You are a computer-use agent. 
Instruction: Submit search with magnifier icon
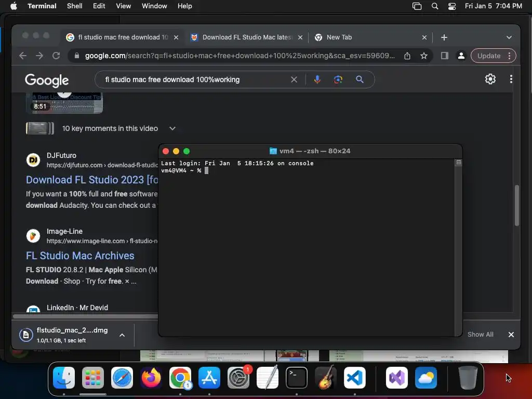coord(360,79)
